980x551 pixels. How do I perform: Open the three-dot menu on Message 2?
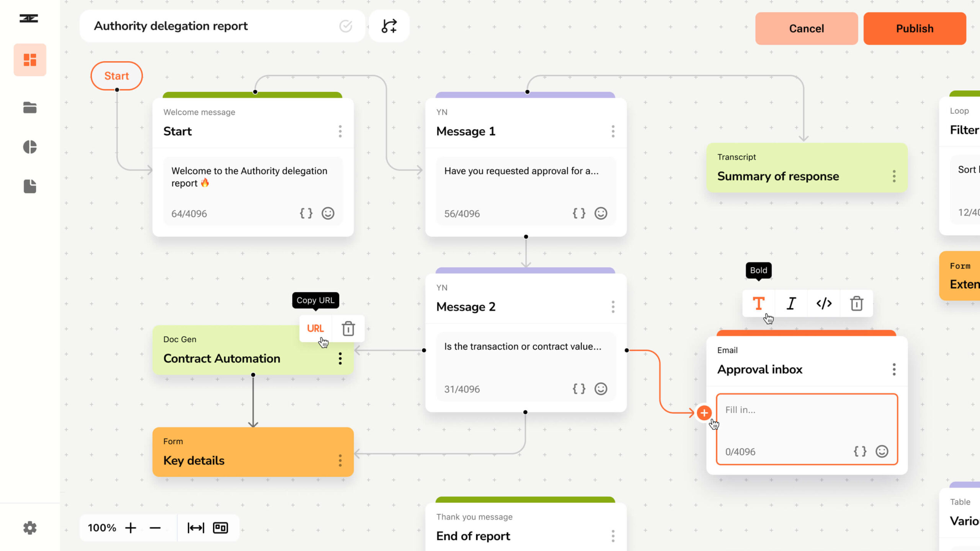[x=613, y=307]
